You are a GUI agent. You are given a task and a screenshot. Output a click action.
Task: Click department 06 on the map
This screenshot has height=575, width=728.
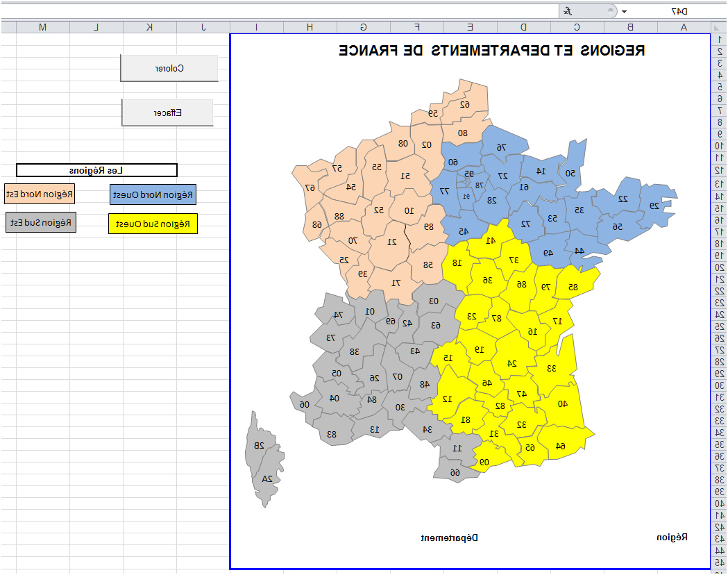(304, 405)
